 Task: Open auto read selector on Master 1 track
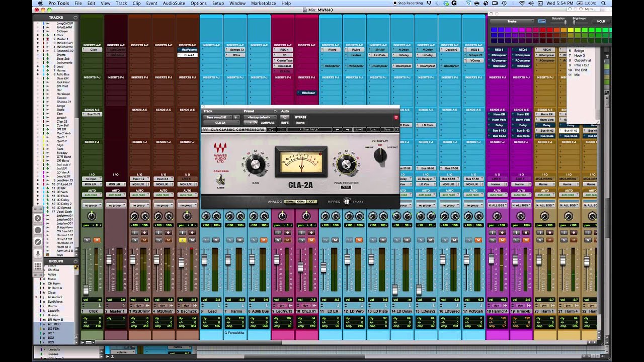(x=115, y=195)
